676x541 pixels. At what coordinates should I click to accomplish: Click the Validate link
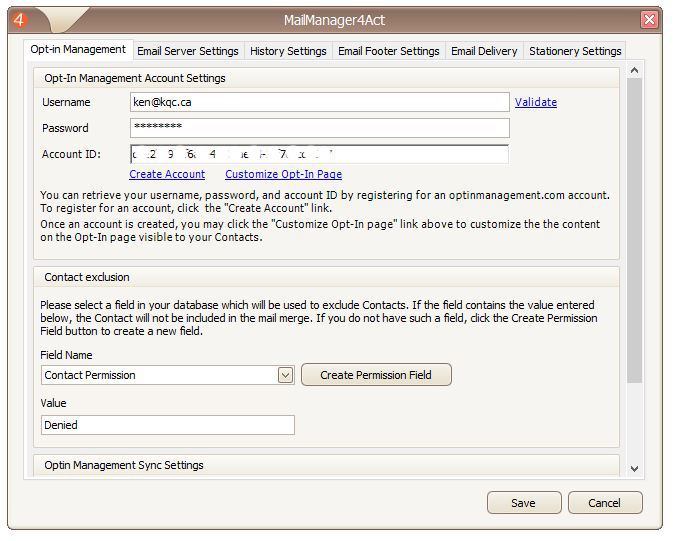click(x=536, y=102)
